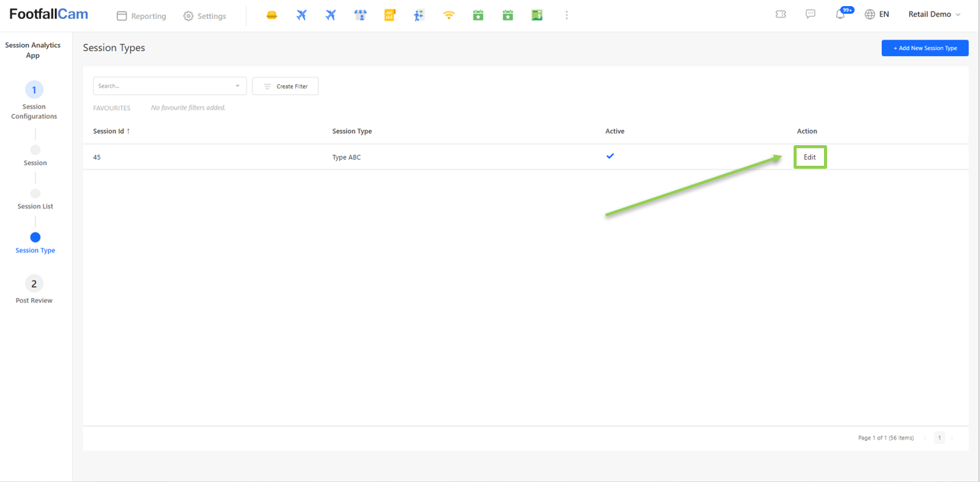Toggle the Active checkmark for Type ABC
The height and width of the screenshot is (482, 980).
coord(610,156)
